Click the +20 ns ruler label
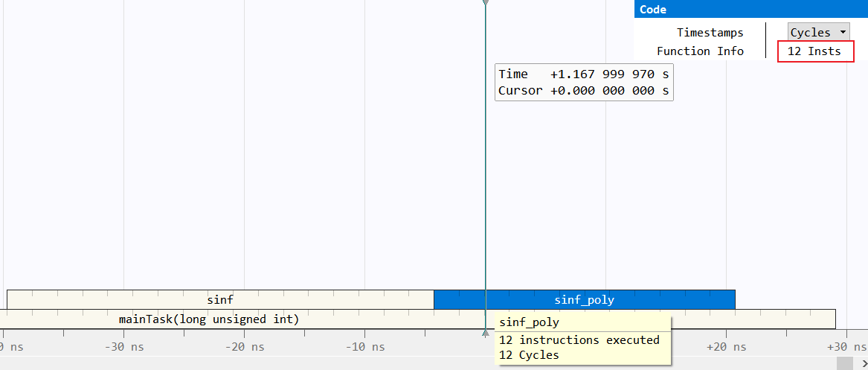This screenshot has height=370, width=868. pos(726,347)
